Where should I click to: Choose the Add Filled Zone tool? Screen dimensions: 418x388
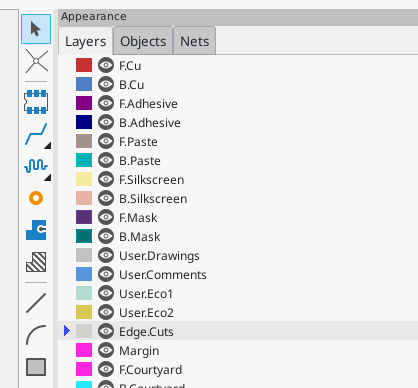click(36, 230)
